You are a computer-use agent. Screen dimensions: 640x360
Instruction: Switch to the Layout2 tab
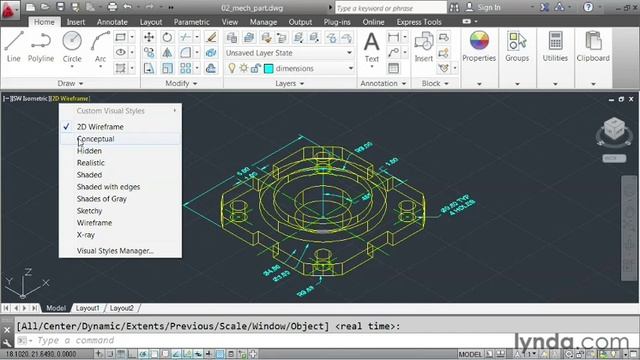click(122, 308)
